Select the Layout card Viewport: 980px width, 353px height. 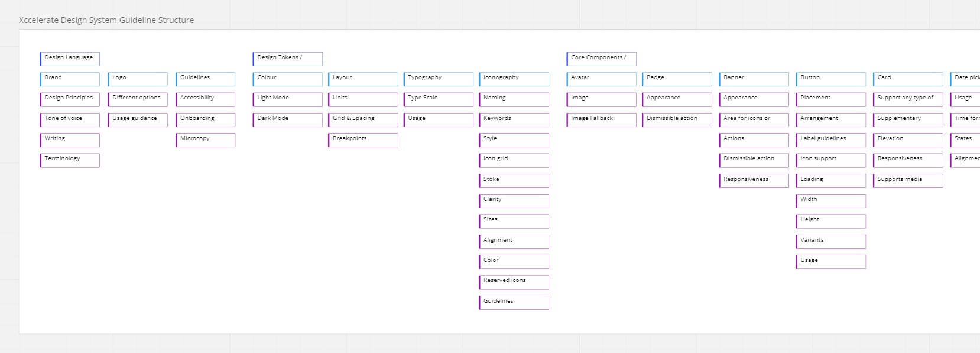click(363, 79)
